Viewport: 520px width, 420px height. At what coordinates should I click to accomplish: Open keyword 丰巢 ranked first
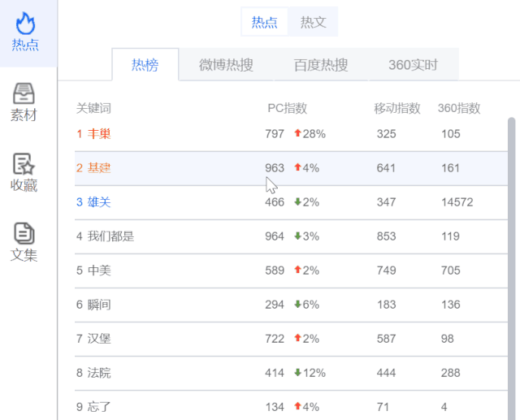99,134
